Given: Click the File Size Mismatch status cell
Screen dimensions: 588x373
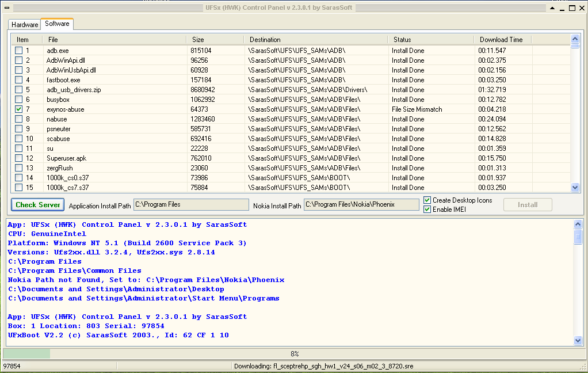Looking at the screenshot, I should 417,109.
